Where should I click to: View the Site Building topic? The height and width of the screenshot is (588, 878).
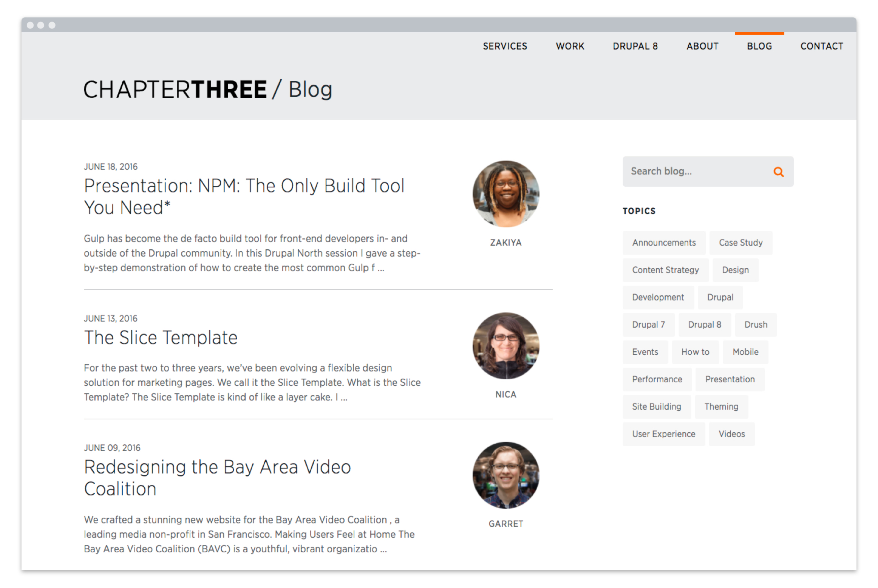[656, 407]
